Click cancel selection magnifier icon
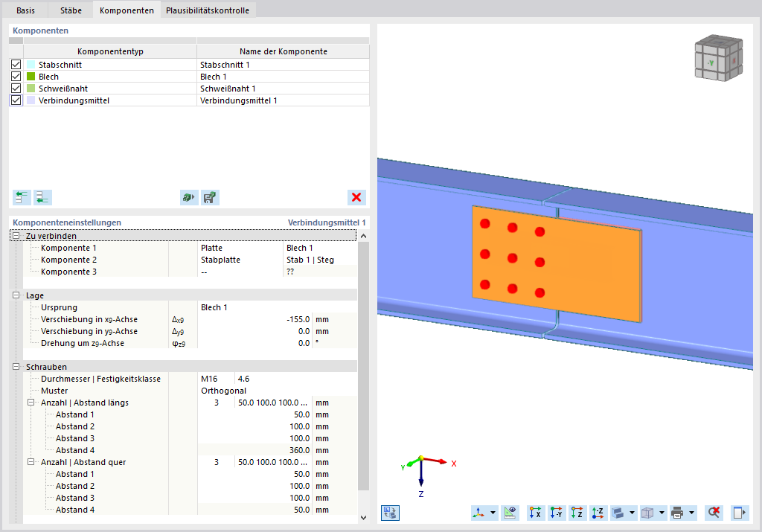Viewport: 762px width, 532px height. click(x=714, y=513)
